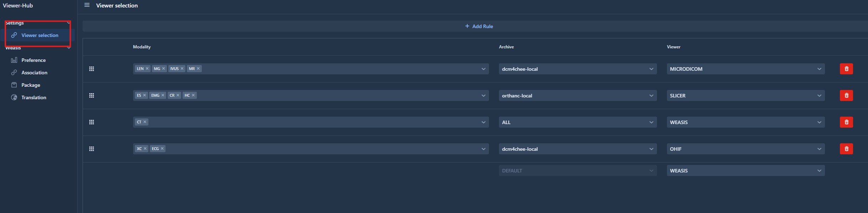The width and height of the screenshot is (868, 213).
Task: Delete the MICRODICOM rule with trash icon
Action: pos(846,69)
